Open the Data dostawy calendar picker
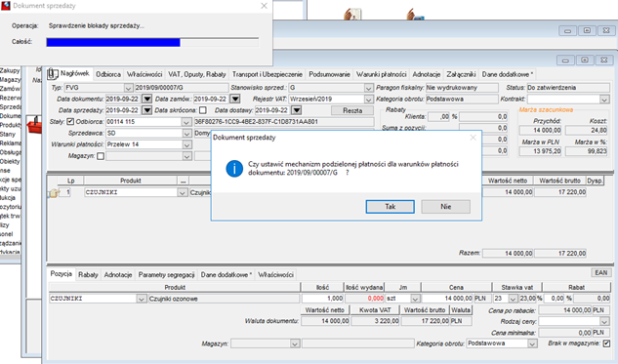The image size is (618, 364). [297, 110]
